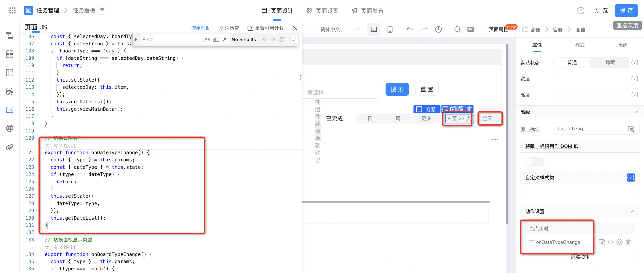Click 新建动作 button
Screen dimensions: 644x273
click(580, 256)
